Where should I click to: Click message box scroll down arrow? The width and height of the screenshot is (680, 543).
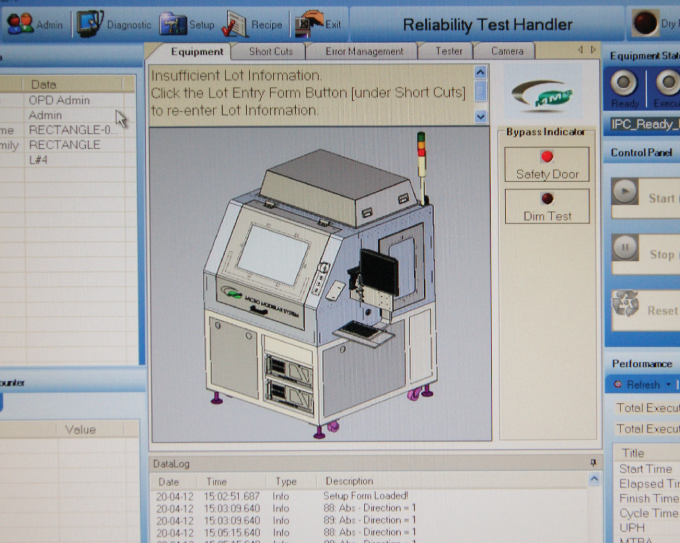[481, 116]
